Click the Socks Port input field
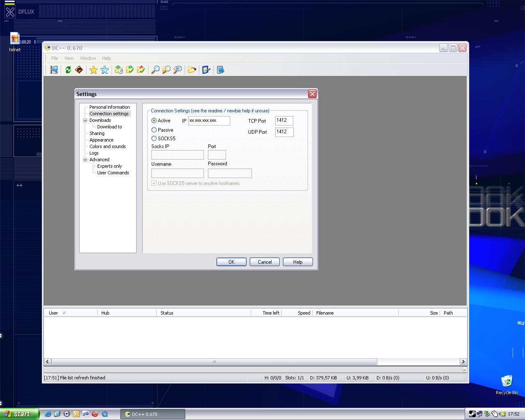Screen dimensions: 525x420 (217, 155)
